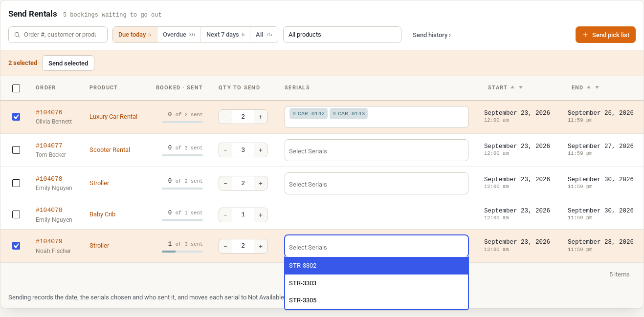The image size is (644, 317).
Task: Increase quantity for Emily Nguyen's Stroller
Action: [261, 183]
